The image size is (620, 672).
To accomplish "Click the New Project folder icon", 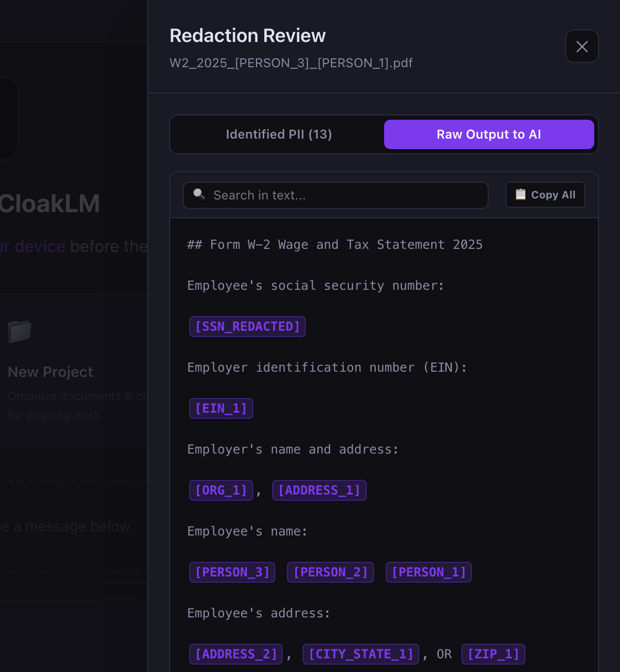I will (x=20, y=331).
